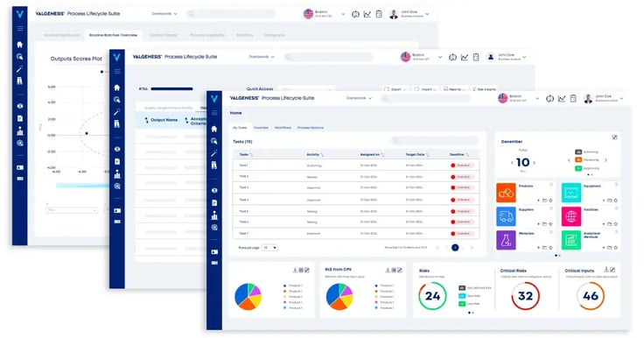Click the plus icon on Products tile
The height and width of the screenshot is (338, 644).
click(x=539, y=201)
